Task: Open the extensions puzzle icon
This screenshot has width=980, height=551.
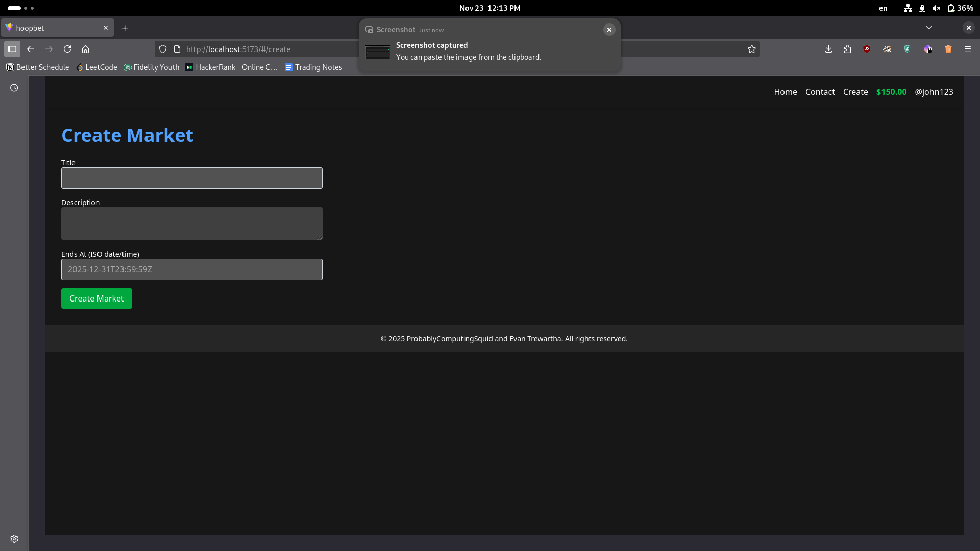Action: point(847,49)
